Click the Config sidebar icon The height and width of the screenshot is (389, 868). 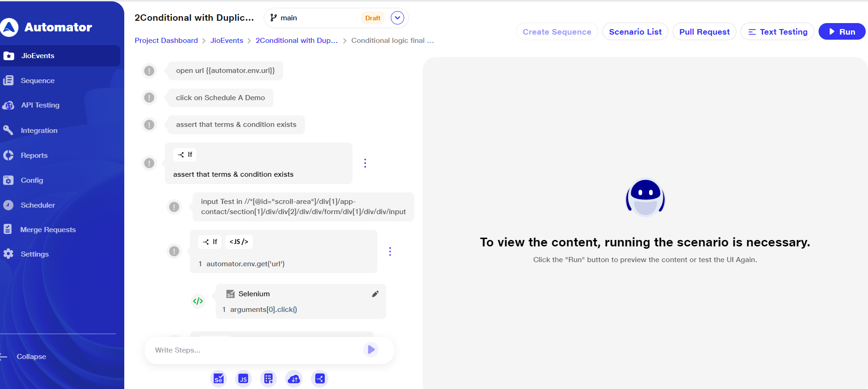8,180
